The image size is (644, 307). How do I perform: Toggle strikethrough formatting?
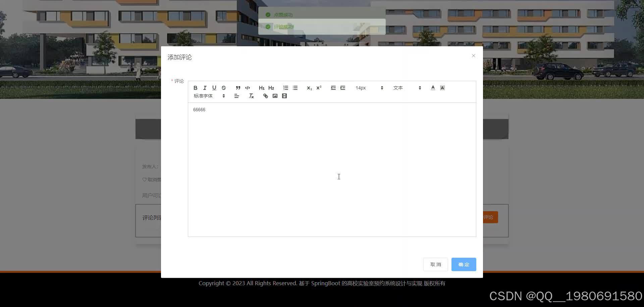point(224,88)
